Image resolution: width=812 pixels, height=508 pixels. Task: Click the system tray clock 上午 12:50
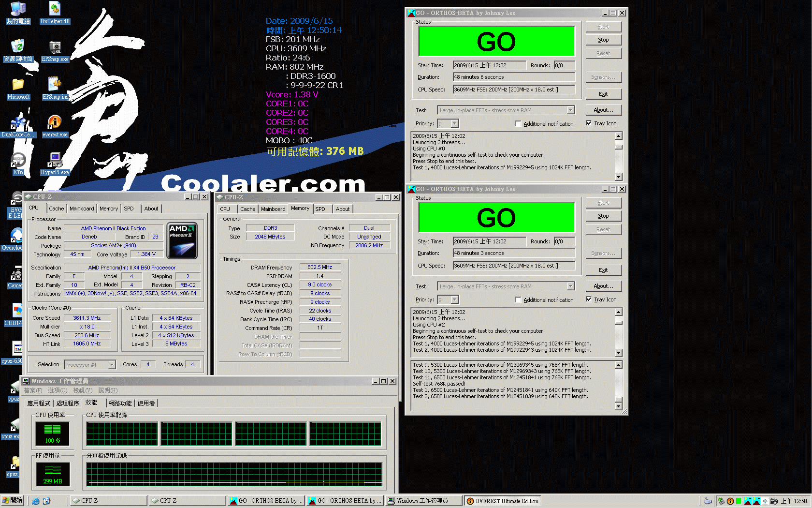tap(794, 501)
